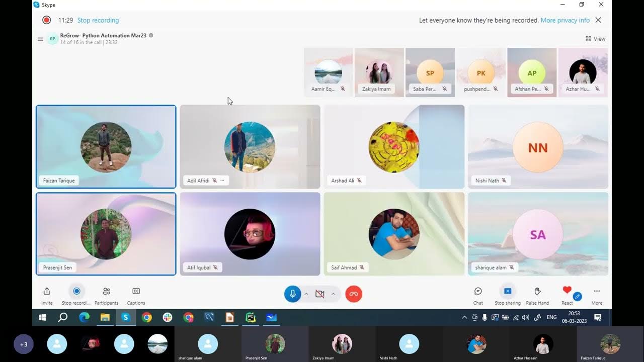The width and height of the screenshot is (644, 362).
Task: Click Zakiya Imam's top thumbnail
Action: [x=379, y=72]
